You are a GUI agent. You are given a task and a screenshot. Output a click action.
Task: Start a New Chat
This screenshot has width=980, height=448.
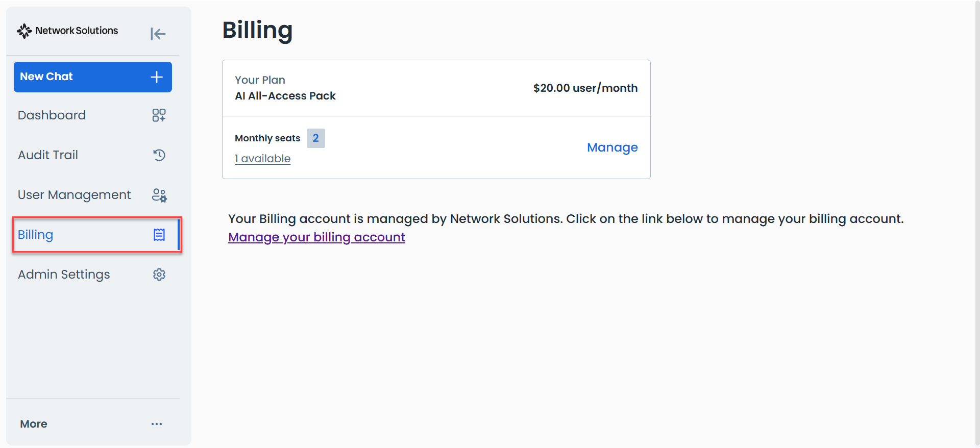93,77
